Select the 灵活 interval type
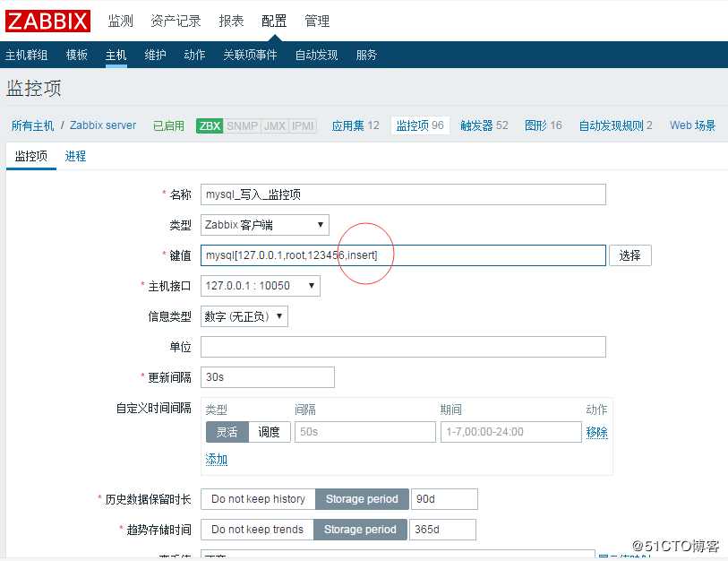 coord(227,432)
